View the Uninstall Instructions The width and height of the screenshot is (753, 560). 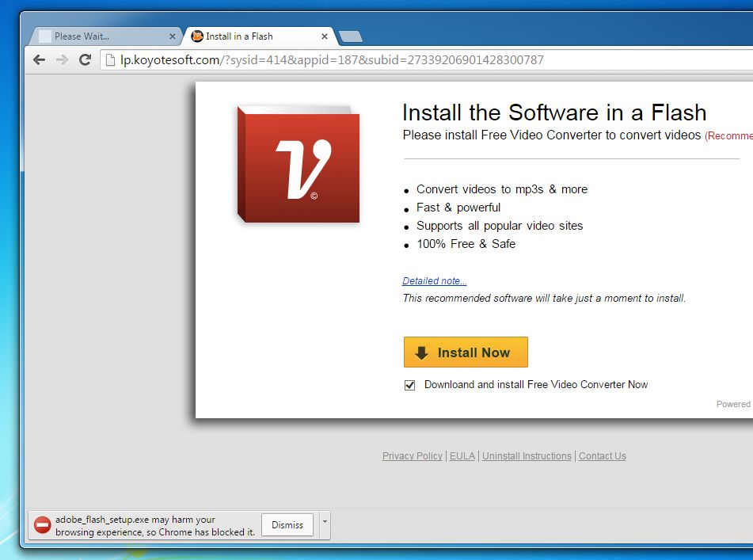point(527,455)
